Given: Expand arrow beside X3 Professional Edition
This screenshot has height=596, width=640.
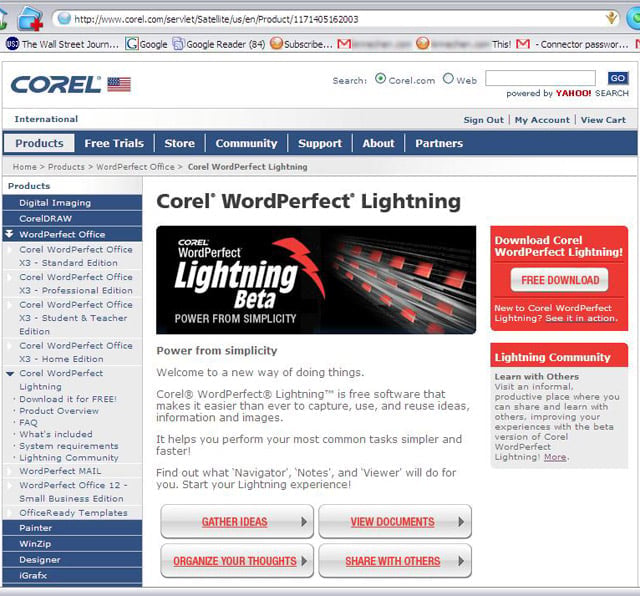Looking at the screenshot, I should click(x=10, y=277).
